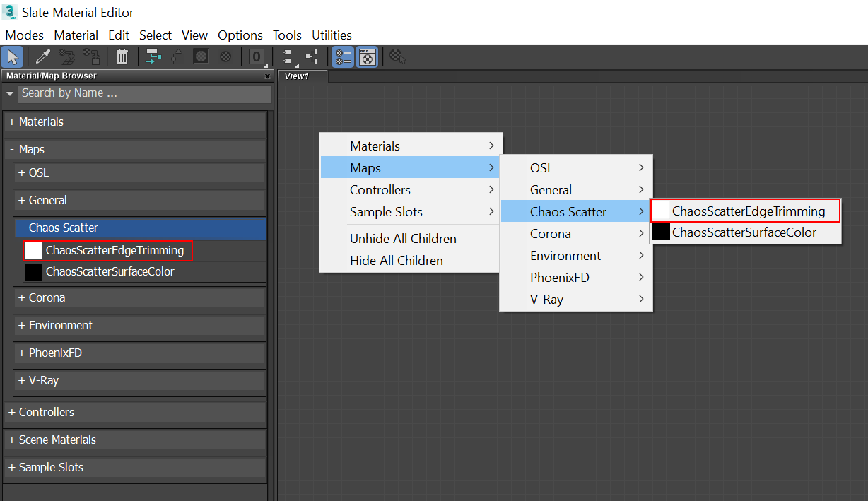This screenshot has height=501, width=868.
Task: Expand the OSL maps rollout
Action: [140, 172]
